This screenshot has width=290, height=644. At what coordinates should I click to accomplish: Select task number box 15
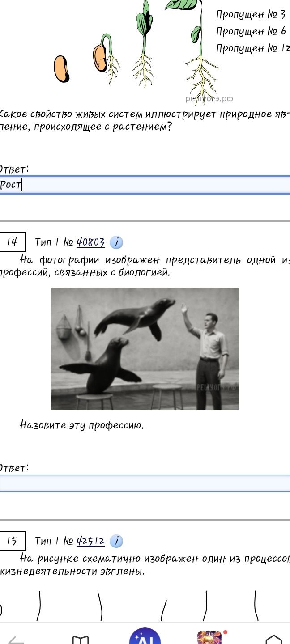pos(12,541)
